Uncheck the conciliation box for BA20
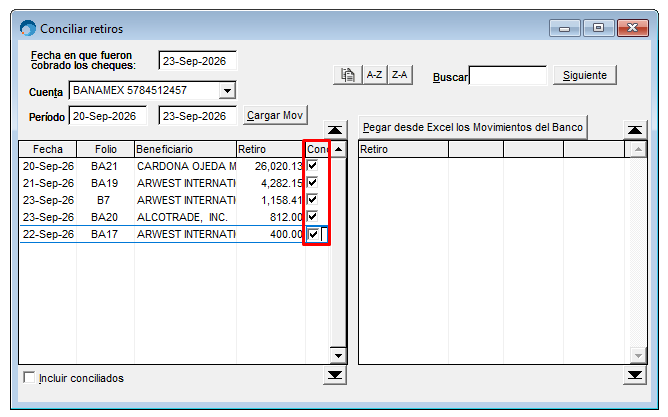Screen dimensions: 668x417 tap(312, 217)
